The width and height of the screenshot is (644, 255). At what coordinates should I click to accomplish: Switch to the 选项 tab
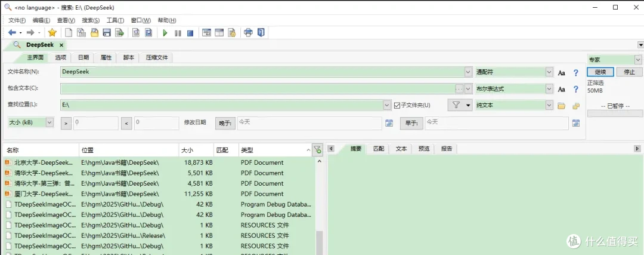[x=61, y=57]
